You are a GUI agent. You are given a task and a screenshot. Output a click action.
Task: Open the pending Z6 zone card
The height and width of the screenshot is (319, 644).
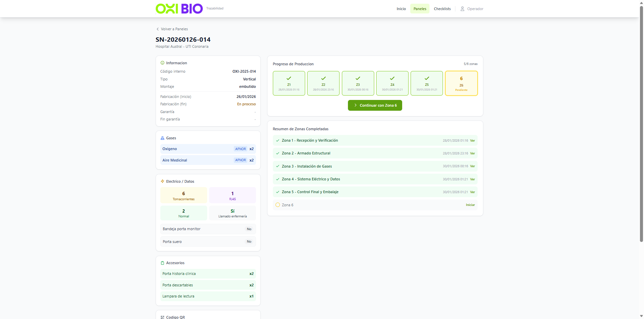(x=461, y=83)
